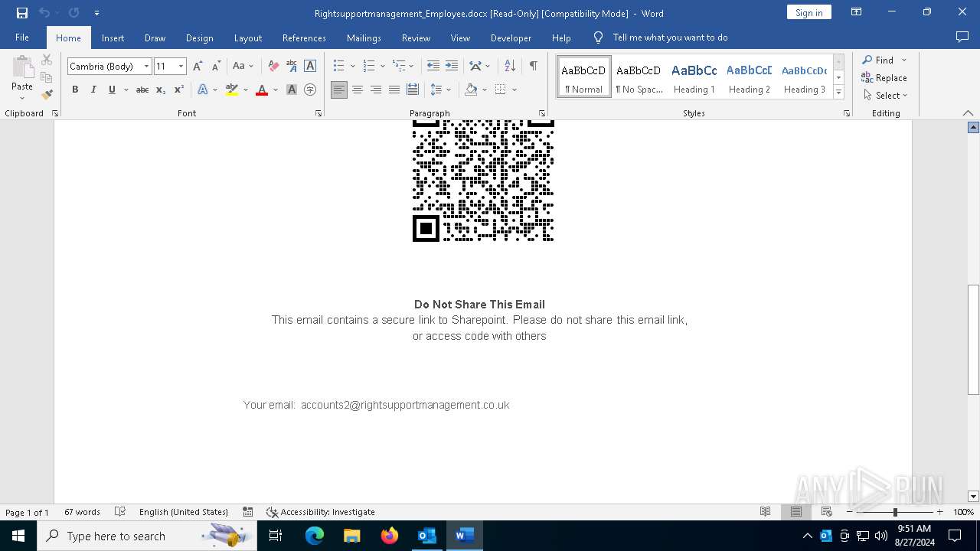
Task: Click the Distributed alignment icon
Action: (x=413, y=90)
